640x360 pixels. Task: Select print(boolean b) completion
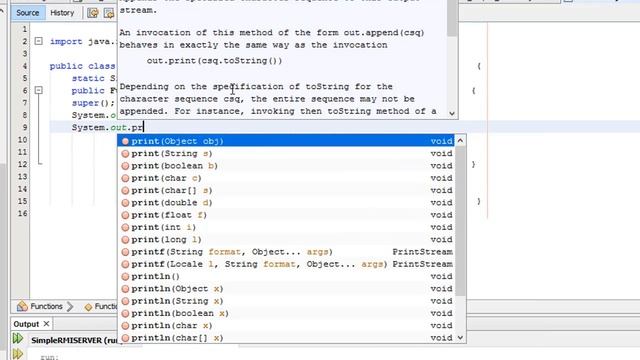click(x=286, y=166)
